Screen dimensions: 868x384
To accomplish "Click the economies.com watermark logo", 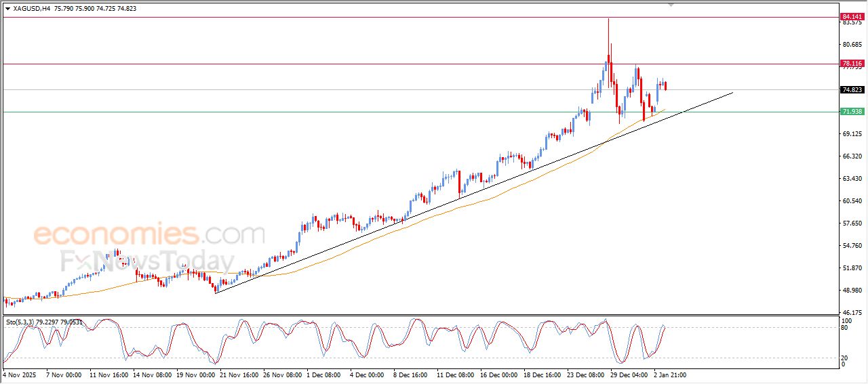I will [149, 234].
